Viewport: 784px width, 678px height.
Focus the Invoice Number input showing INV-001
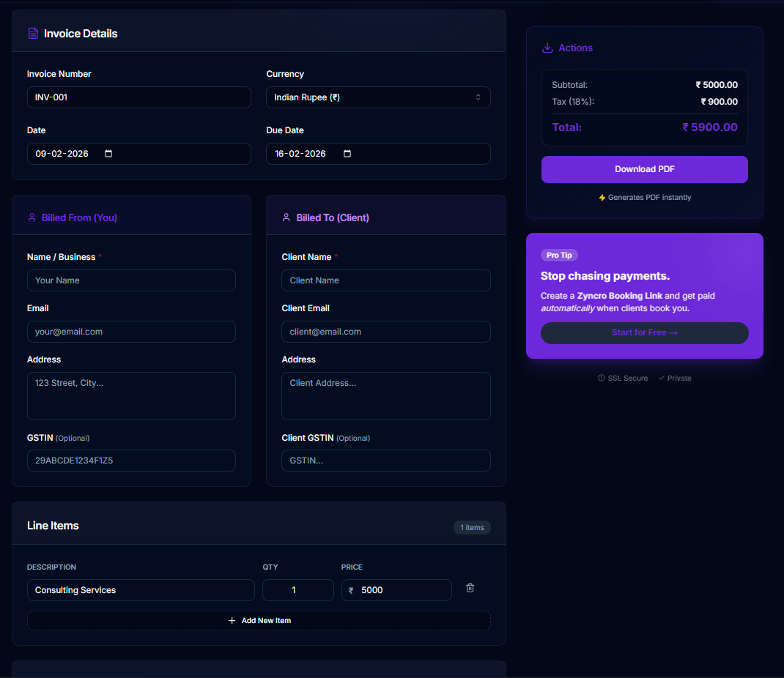tap(138, 97)
